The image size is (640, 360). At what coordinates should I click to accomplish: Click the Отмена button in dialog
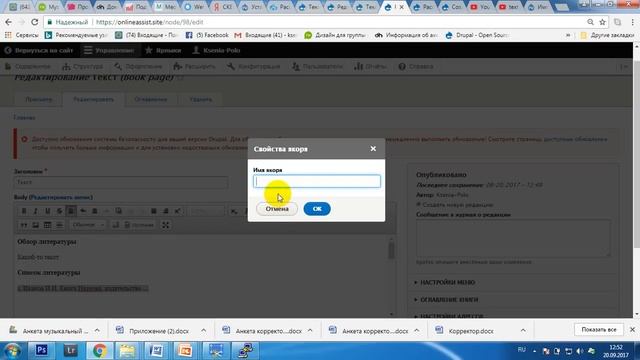[x=277, y=209]
